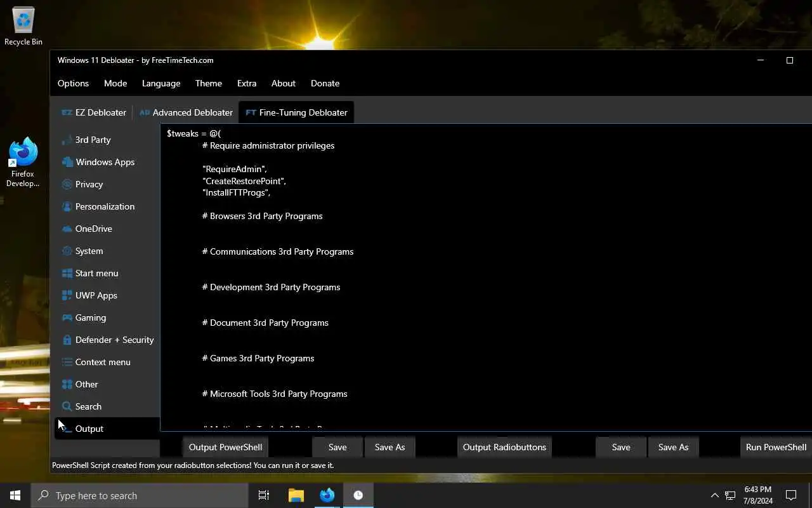Launch Firefox Developer Edition desktop shortcut
The image size is (812, 508).
[x=23, y=163]
